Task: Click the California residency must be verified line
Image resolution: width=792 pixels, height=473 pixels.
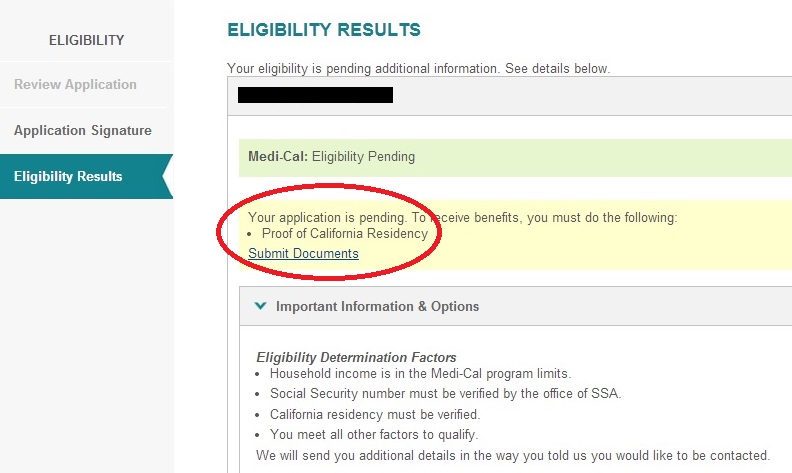Action: [x=375, y=414]
